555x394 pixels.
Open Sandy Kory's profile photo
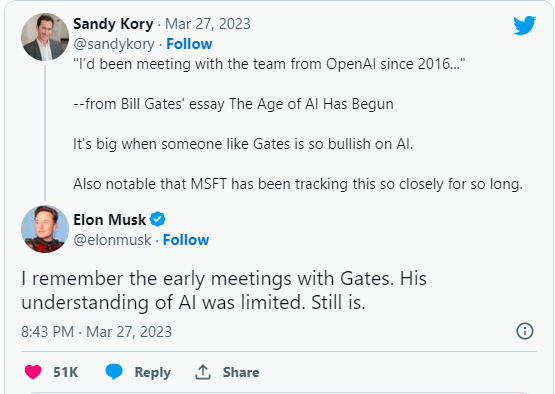(45, 37)
